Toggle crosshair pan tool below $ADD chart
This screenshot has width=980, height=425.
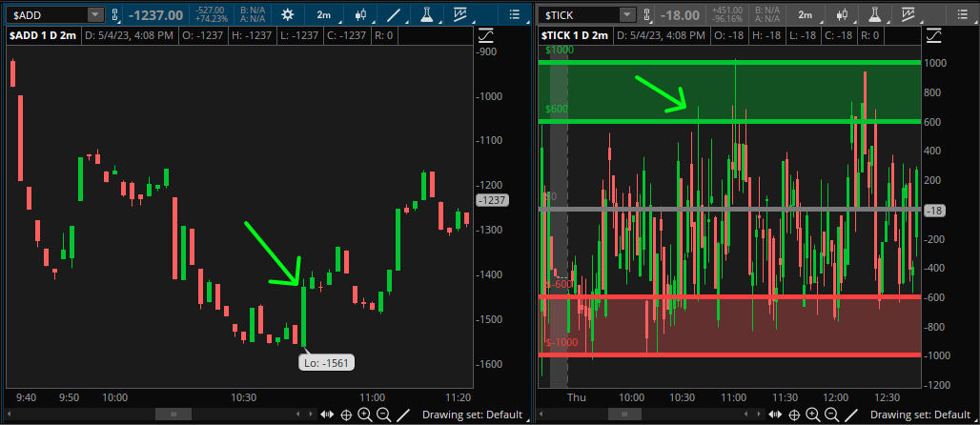(x=346, y=415)
